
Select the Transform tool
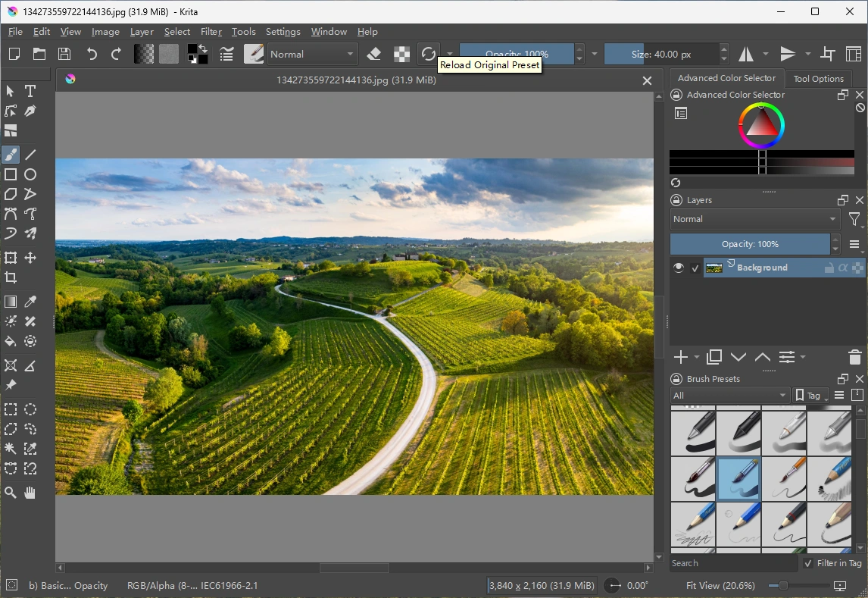[11, 258]
